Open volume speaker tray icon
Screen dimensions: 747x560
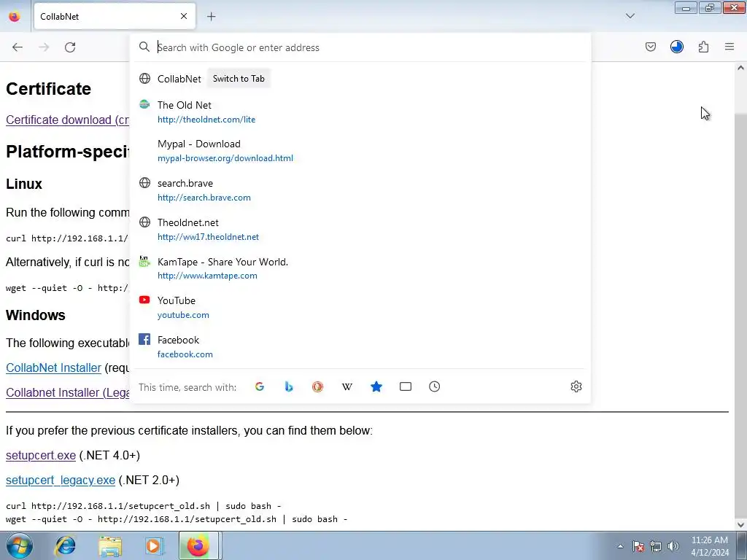coord(673,546)
